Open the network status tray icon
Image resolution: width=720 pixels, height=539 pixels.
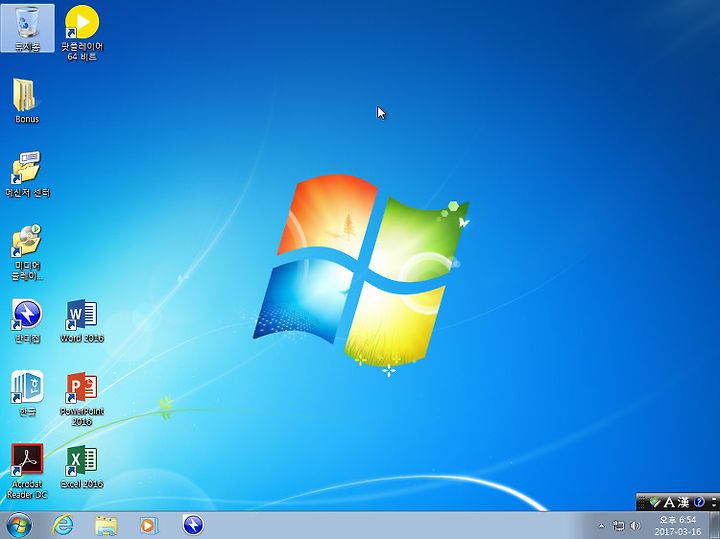pyautogui.click(x=619, y=526)
